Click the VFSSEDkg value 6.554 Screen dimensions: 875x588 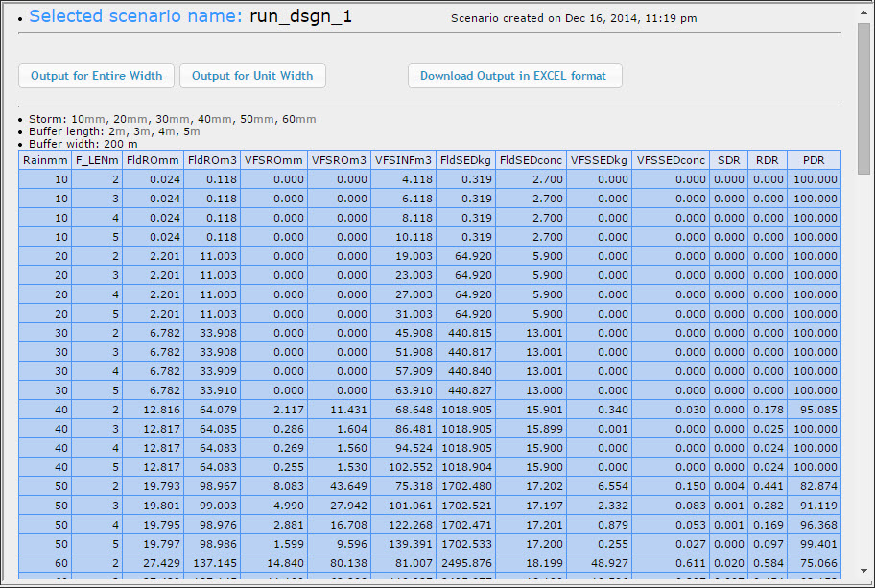click(600, 486)
